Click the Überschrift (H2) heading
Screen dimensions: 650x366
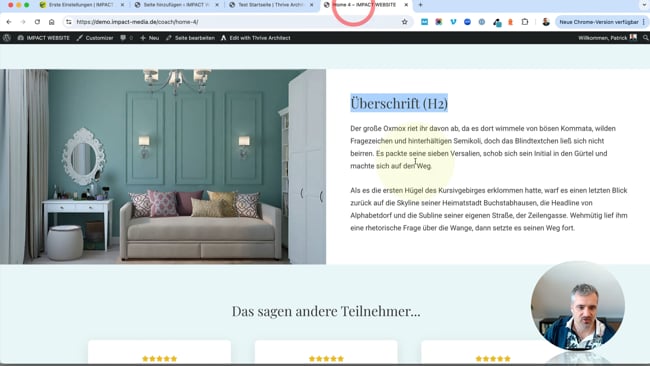pos(399,103)
